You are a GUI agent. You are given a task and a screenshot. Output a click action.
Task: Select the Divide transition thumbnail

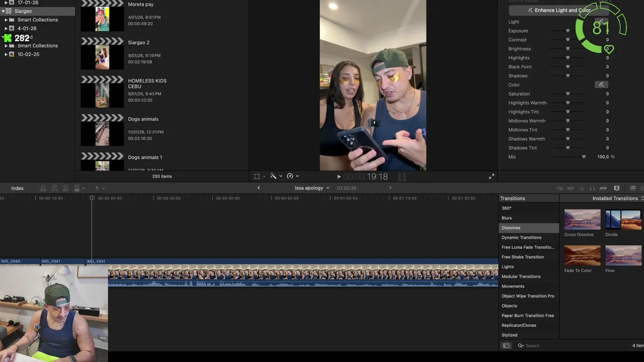[x=623, y=220]
